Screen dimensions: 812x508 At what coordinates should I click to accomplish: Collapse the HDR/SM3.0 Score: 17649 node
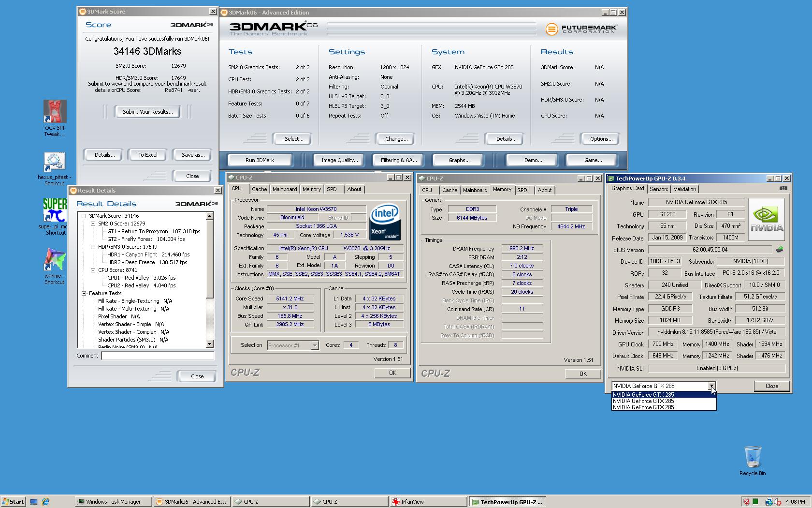tap(93, 247)
